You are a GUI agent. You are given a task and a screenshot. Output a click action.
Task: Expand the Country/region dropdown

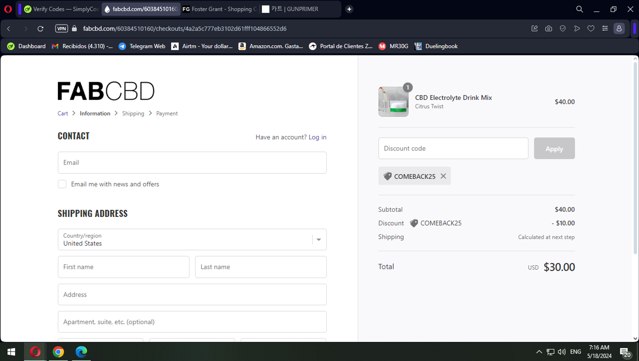(x=192, y=240)
